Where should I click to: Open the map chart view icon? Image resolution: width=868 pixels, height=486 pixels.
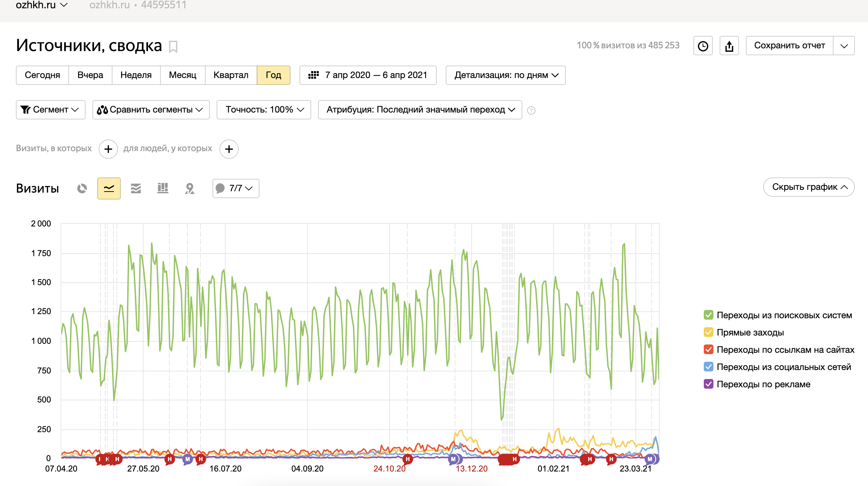click(190, 188)
